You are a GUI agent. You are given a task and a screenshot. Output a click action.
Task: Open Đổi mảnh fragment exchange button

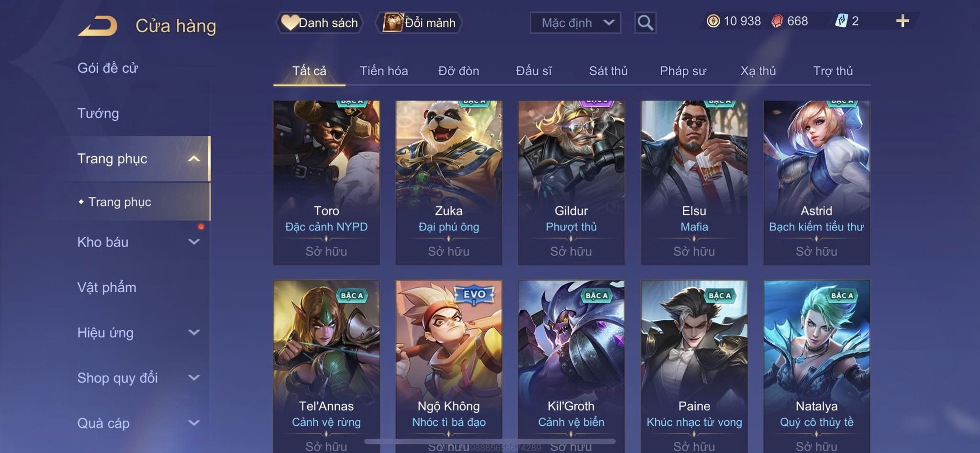[419, 23]
